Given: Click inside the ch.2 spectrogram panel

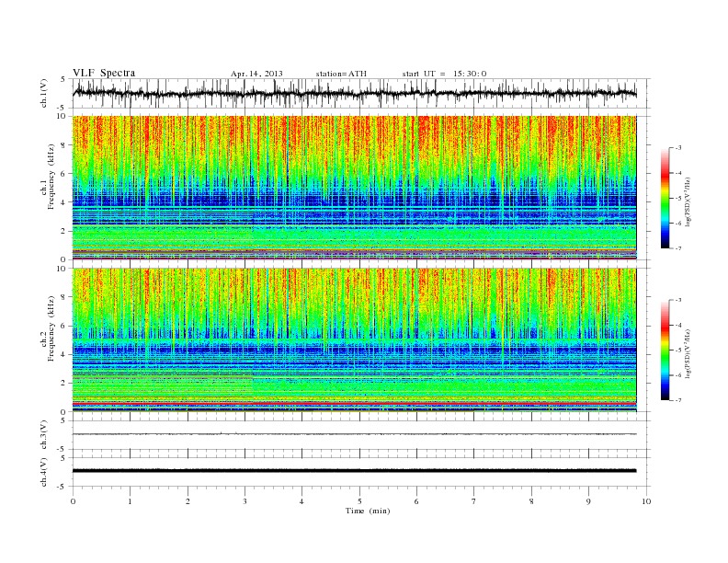Looking at the screenshot, I should (x=354, y=340).
